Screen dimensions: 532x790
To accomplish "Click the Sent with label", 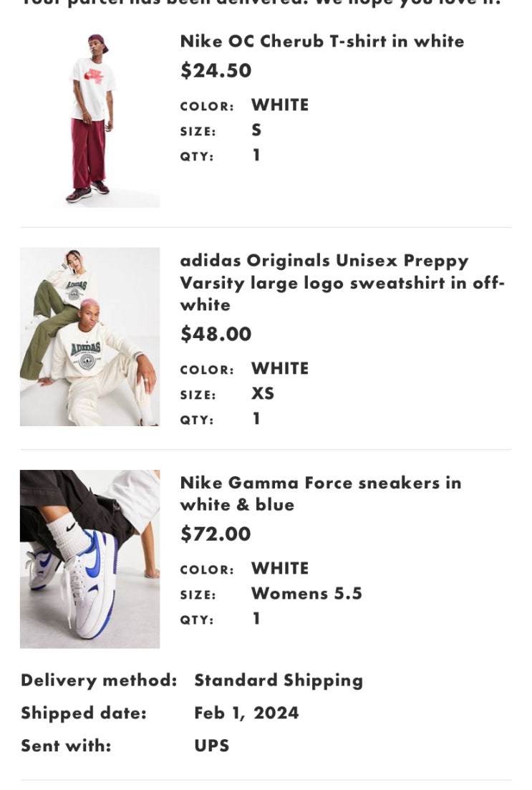I will pyautogui.click(x=66, y=745).
